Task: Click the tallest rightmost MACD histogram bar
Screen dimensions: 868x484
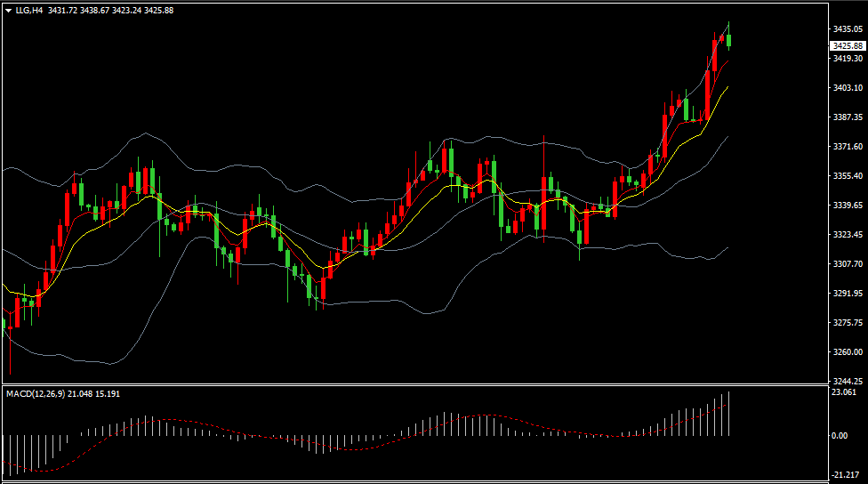Action: 729,414
